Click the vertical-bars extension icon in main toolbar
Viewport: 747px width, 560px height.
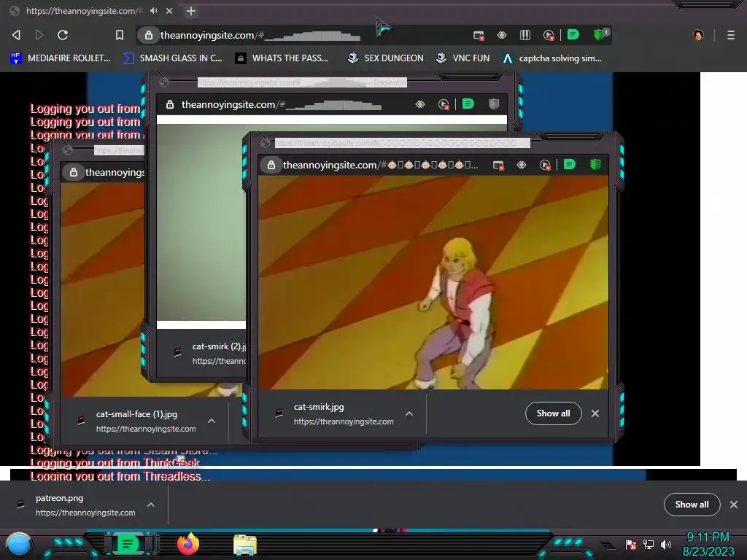(x=525, y=35)
